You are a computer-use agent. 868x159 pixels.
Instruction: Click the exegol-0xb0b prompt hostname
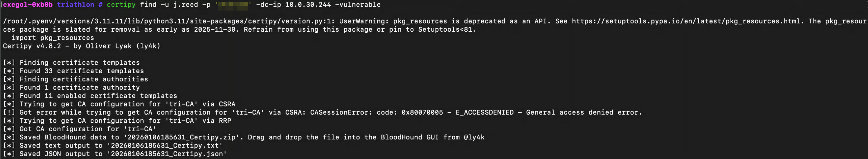[x=28, y=5]
